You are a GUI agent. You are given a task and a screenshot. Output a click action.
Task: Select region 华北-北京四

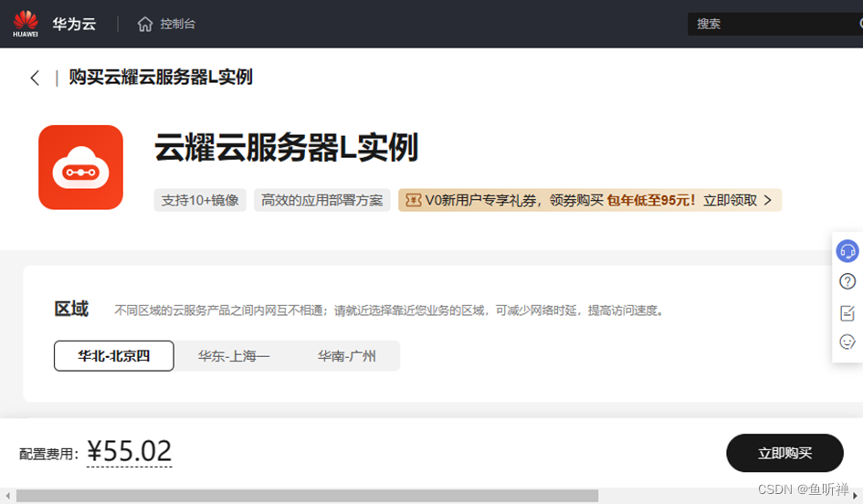coord(114,356)
